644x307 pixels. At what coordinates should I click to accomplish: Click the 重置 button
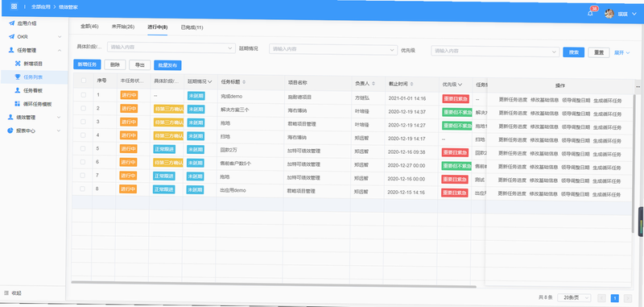coord(599,52)
